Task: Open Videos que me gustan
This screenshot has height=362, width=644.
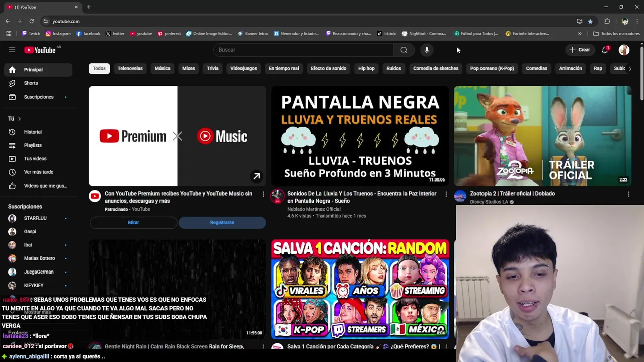Action: 38,186
